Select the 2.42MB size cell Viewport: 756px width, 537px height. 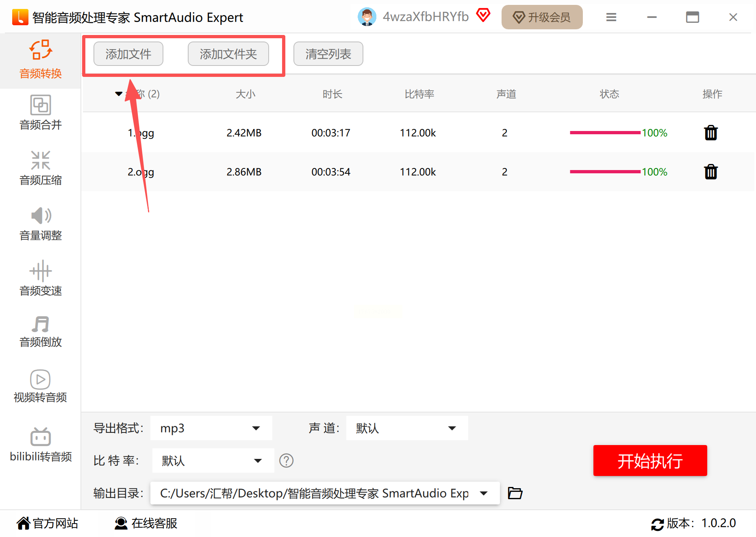pyautogui.click(x=244, y=133)
